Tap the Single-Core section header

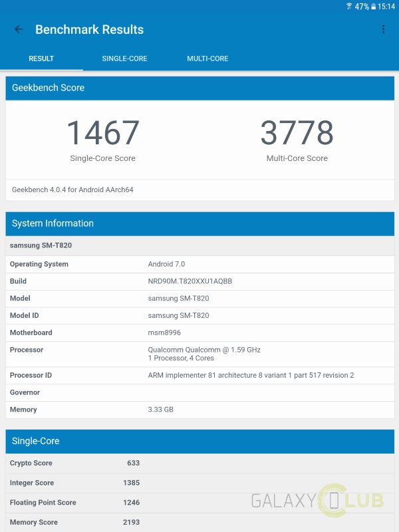tap(200, 441)
